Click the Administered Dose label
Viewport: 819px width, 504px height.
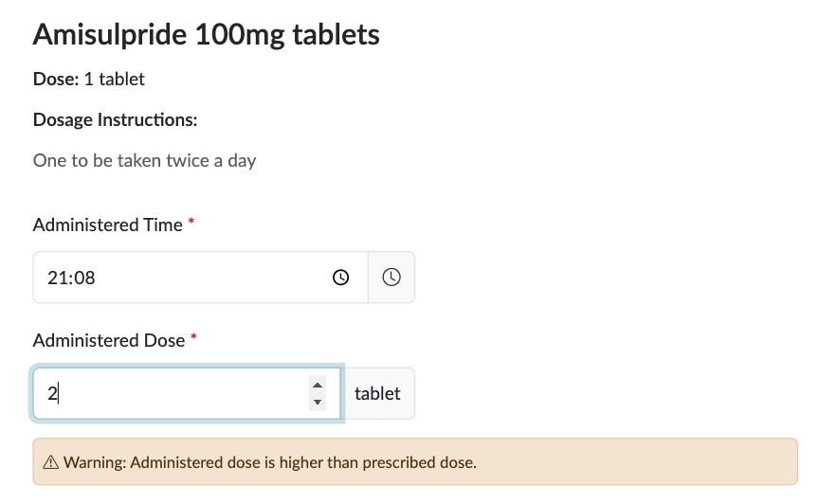(109, 340)
